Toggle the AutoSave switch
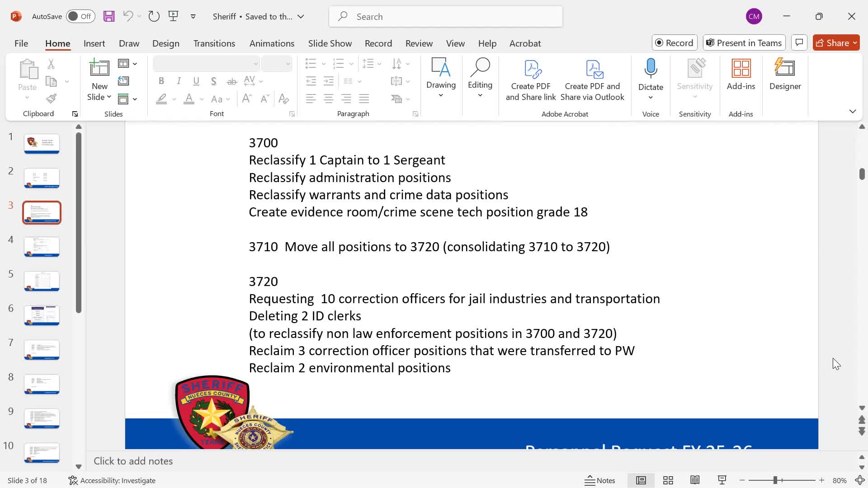 (x=80, y=17)
